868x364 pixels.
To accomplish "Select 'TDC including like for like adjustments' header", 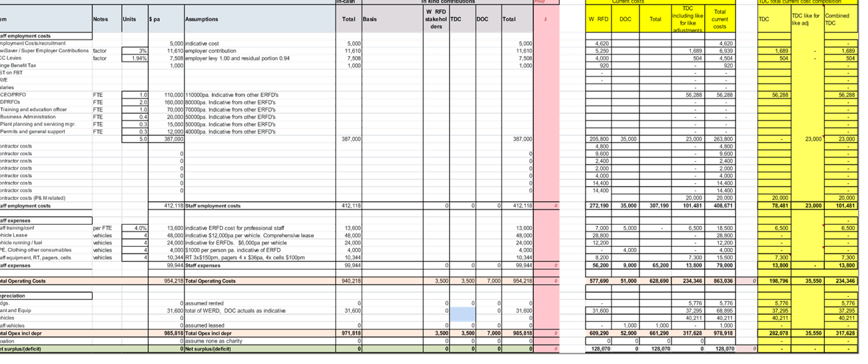I will click(x=689, y=19).
